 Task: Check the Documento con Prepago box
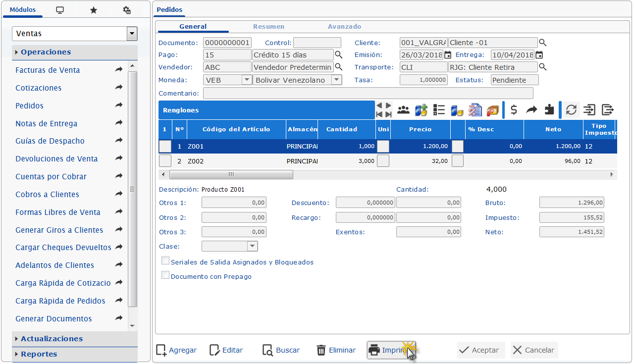pos(165,275)
